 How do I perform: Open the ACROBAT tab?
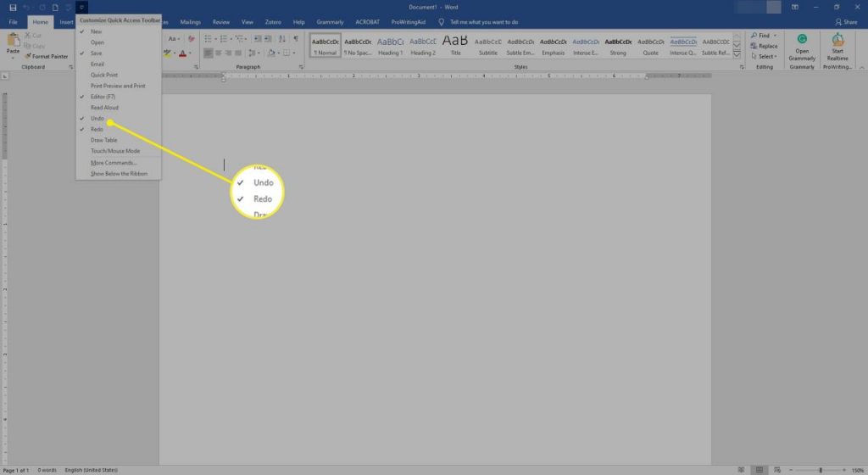coord(368,22)
